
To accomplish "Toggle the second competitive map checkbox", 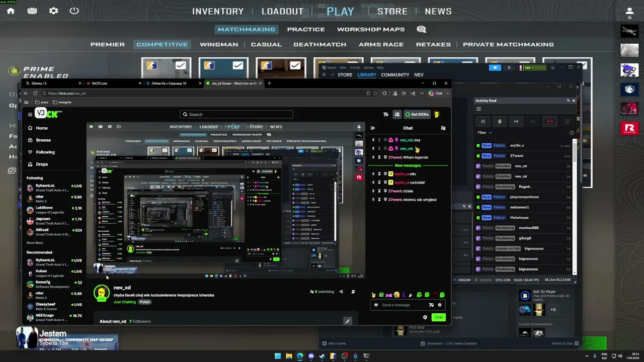I will pos(238,65).
